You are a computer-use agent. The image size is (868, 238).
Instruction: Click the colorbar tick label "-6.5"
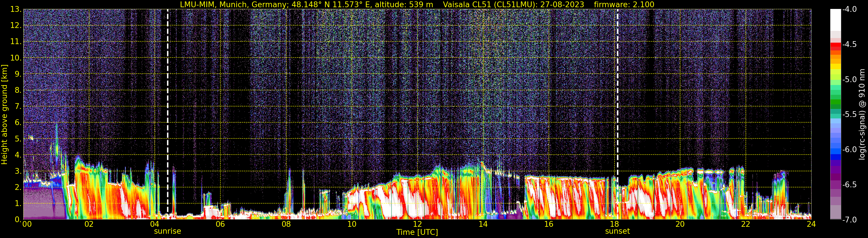click(x=849, y=184)
